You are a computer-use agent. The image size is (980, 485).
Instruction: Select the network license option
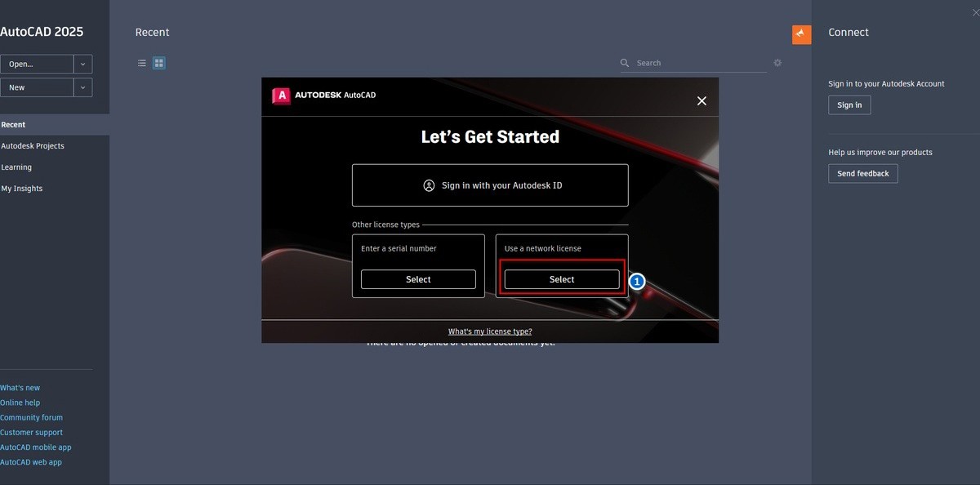pos(562,279)
